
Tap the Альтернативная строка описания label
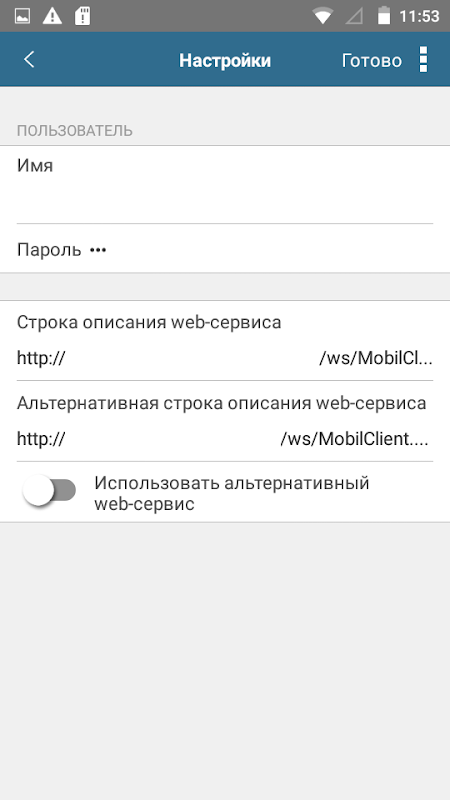221,403
